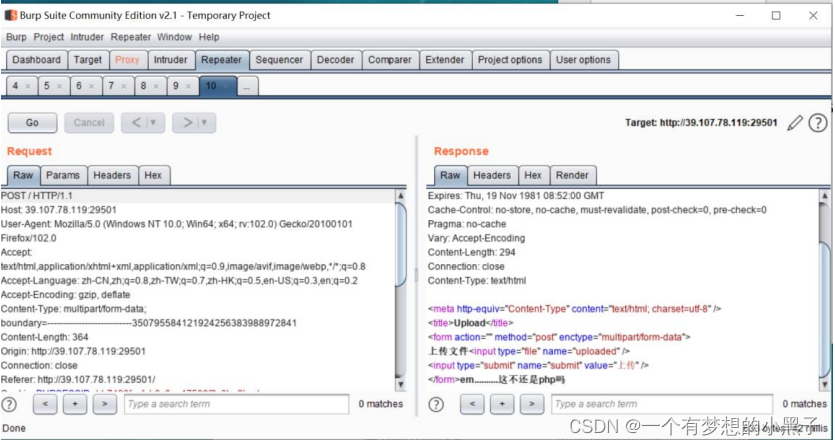Image resolution: width=835 pixels, height=445 pixels.
Task: Open the Window menu
Action: (174, 37)
